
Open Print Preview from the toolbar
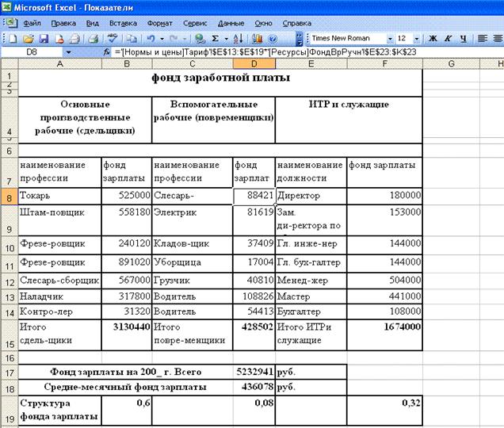tap(94, 39)
